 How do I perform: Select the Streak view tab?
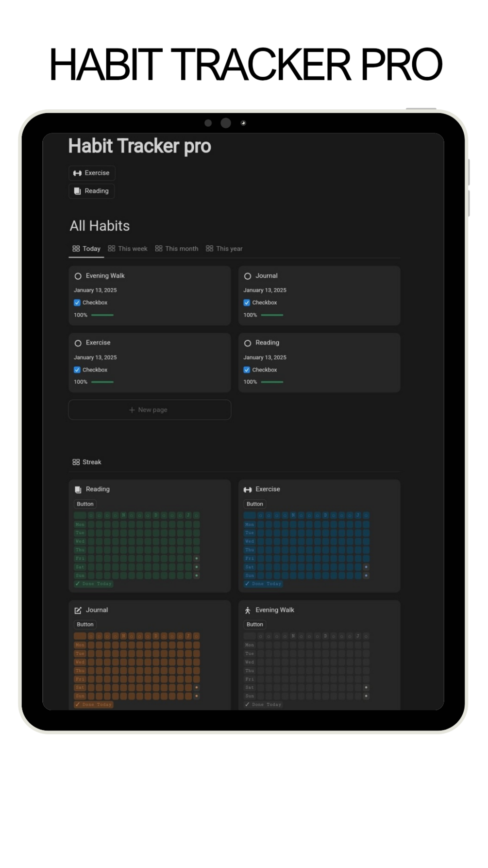click(87, 462)
